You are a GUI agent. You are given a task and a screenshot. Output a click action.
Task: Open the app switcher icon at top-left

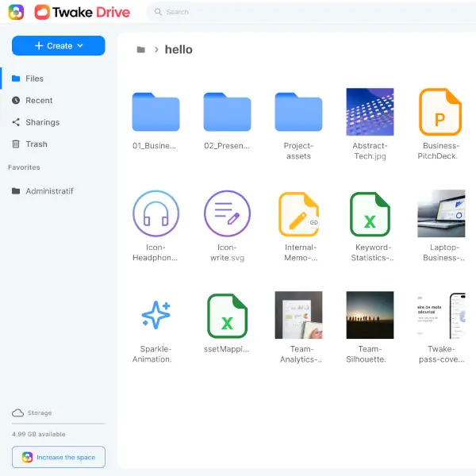click(16, 12)
